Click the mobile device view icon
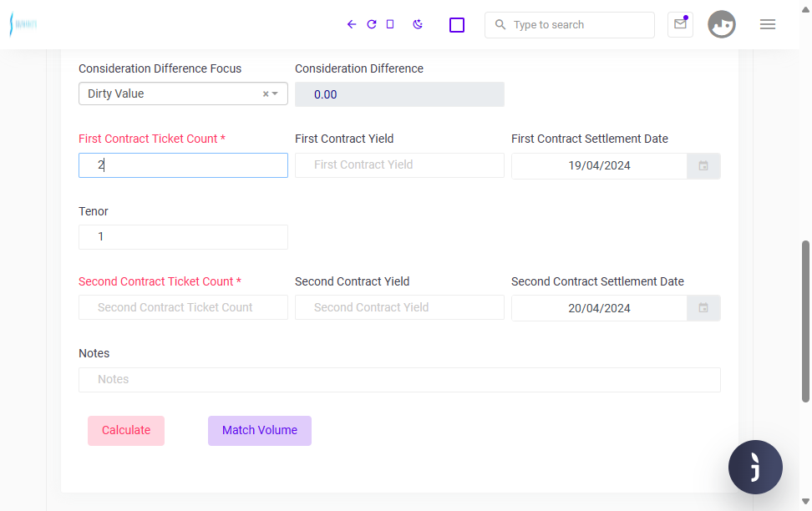Image resolution: width=812 pixels, height=511 pixels. click(390, 24)
